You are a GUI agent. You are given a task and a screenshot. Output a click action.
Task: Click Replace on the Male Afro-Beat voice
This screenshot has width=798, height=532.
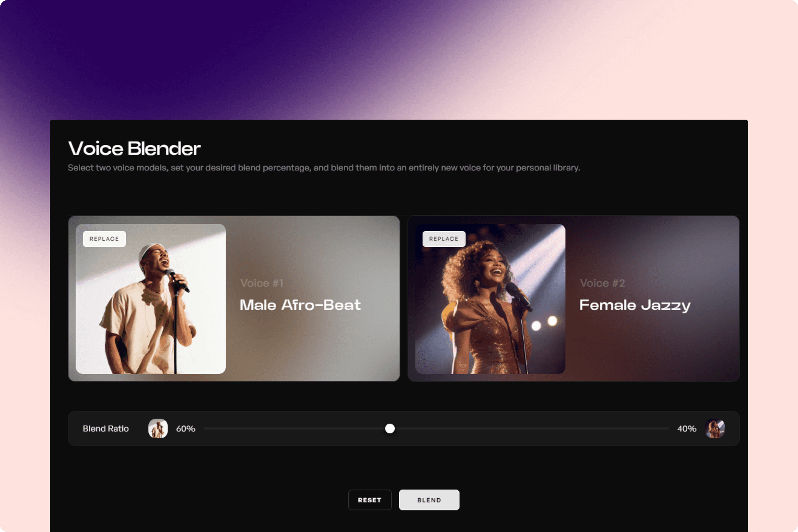coord(104,239)
